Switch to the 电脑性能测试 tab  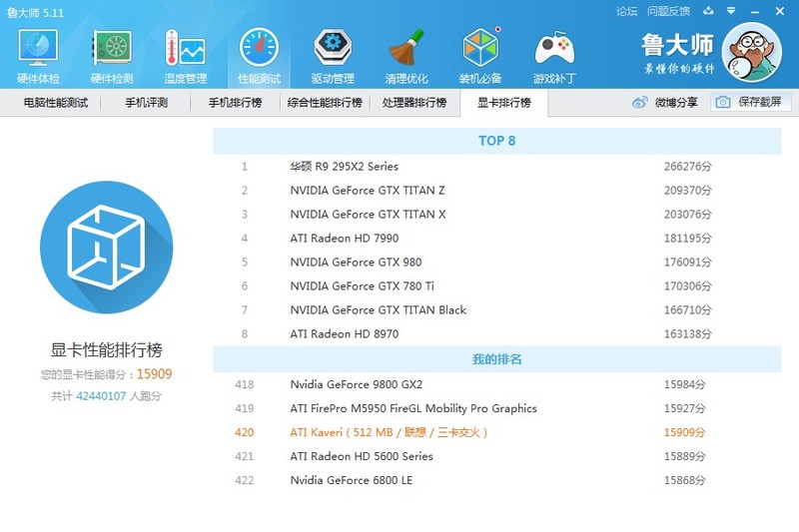click(56, 103)
